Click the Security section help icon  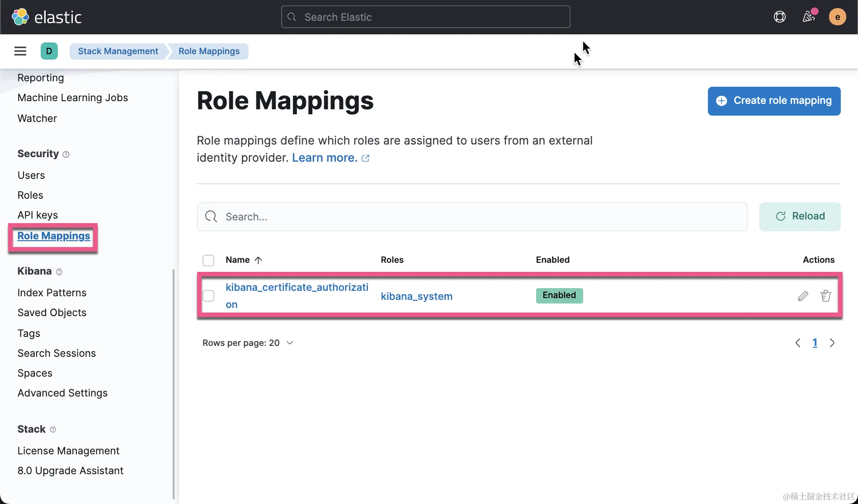[x=66, y=154]
